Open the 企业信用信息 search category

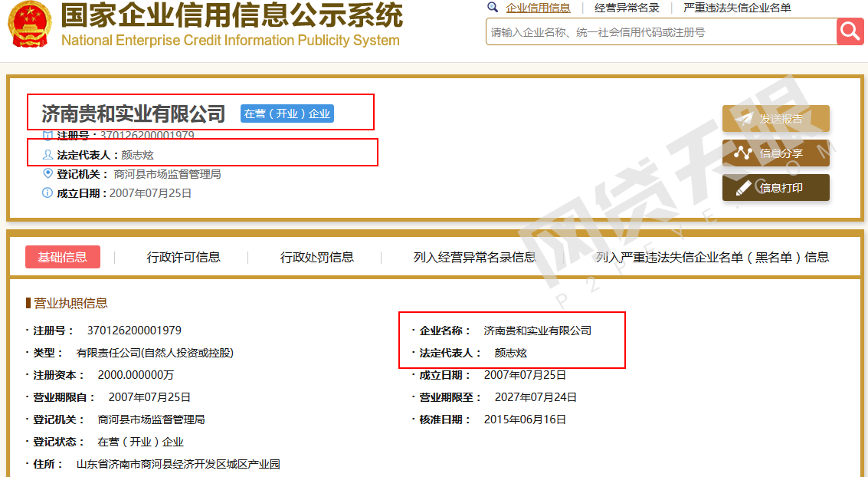pos(538,8)
